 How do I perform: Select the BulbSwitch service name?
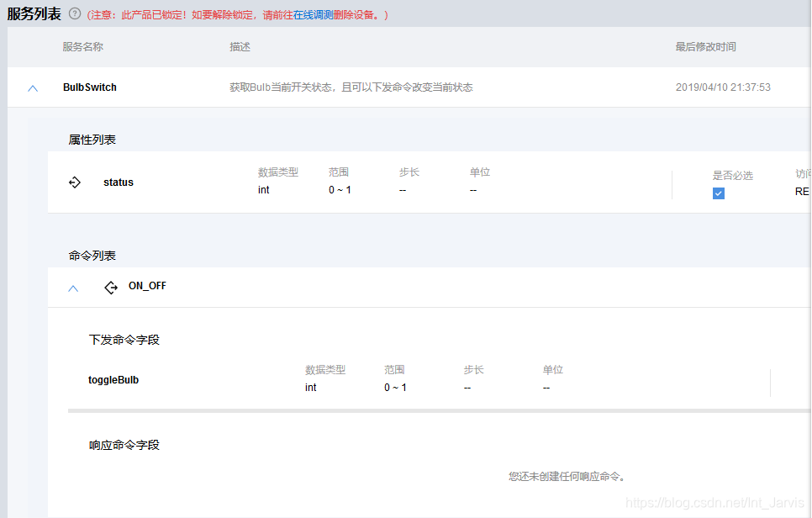point(90,87)
